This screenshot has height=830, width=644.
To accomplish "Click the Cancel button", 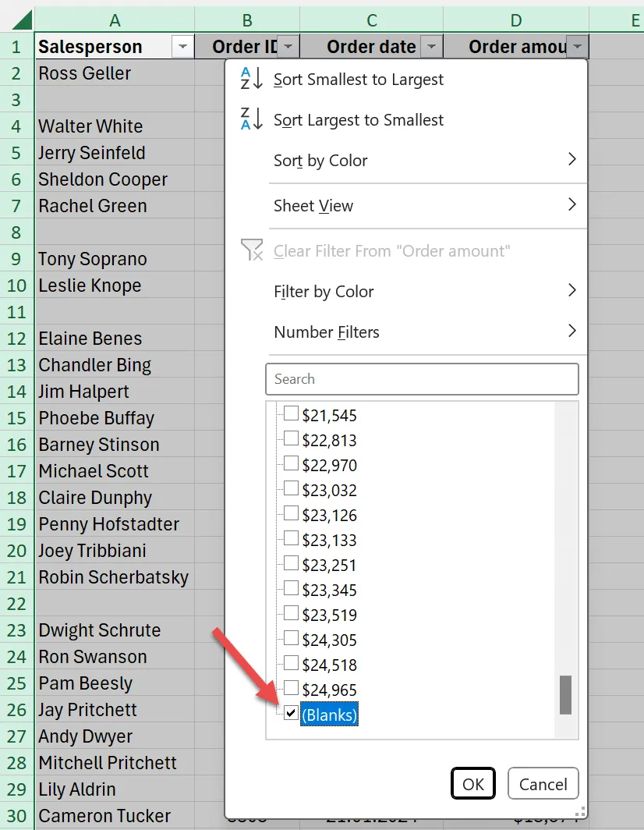I will point(543,784).
